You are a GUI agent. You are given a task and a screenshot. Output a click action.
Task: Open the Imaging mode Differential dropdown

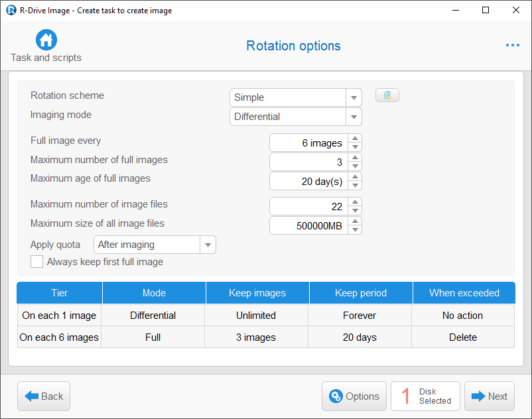pyautogui.click(x=295, y=117)
